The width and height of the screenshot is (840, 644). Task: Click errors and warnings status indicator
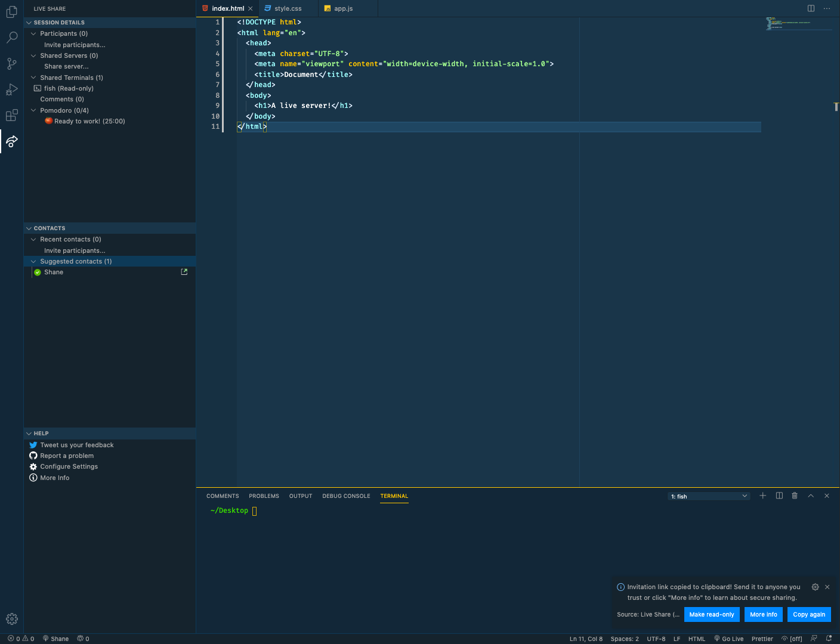[x=21, y=639]
